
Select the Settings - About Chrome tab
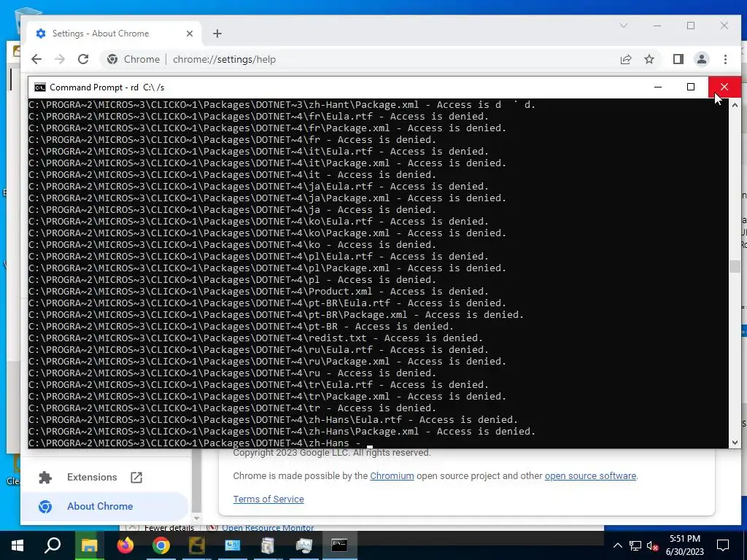point(115,34)
